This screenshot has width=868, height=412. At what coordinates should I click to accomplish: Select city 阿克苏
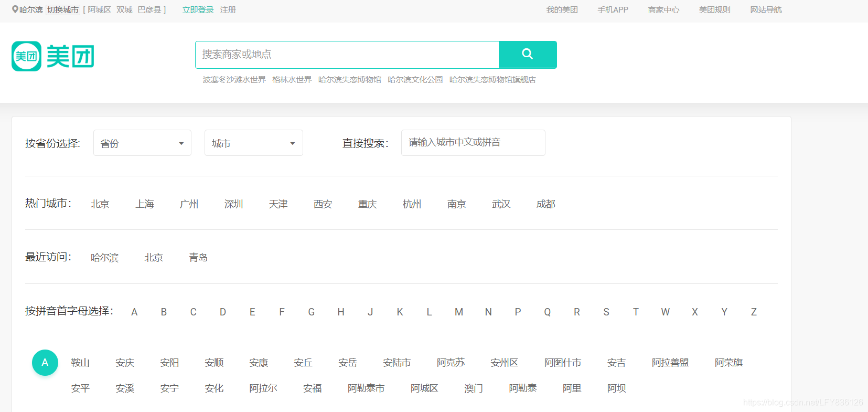(451, 362)
